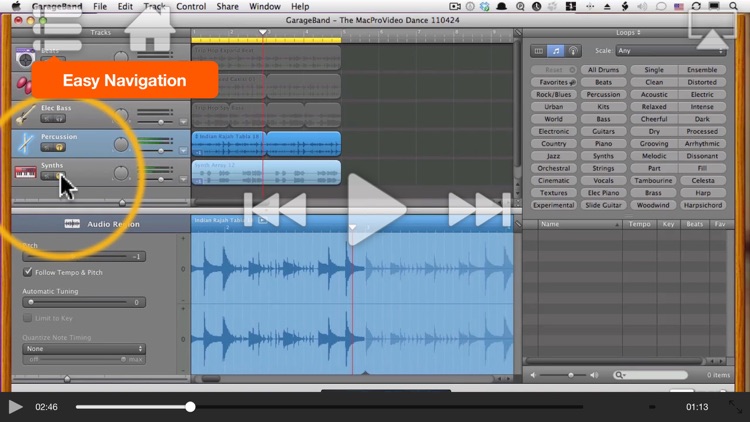Click the Rock/Blues genre button

tap(554, 95)
